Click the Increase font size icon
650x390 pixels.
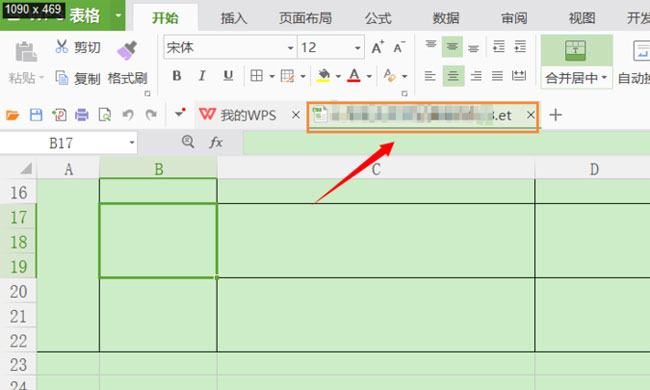click(377, 47)
